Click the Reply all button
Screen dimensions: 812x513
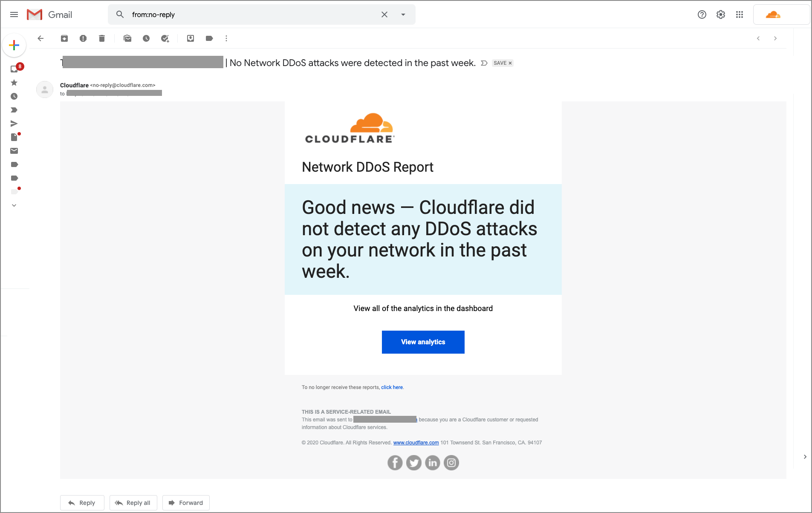(133, 503)
